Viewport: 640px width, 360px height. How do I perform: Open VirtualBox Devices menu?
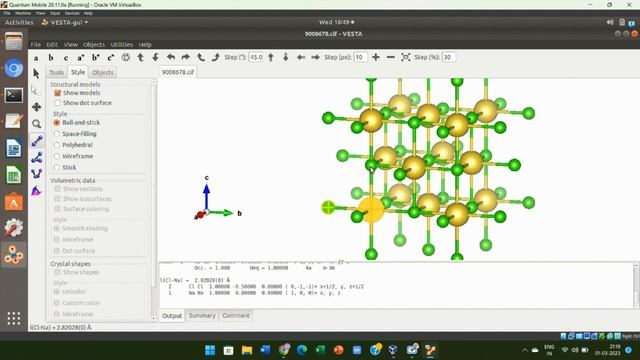pyautogui.click(x=72, y=13)
